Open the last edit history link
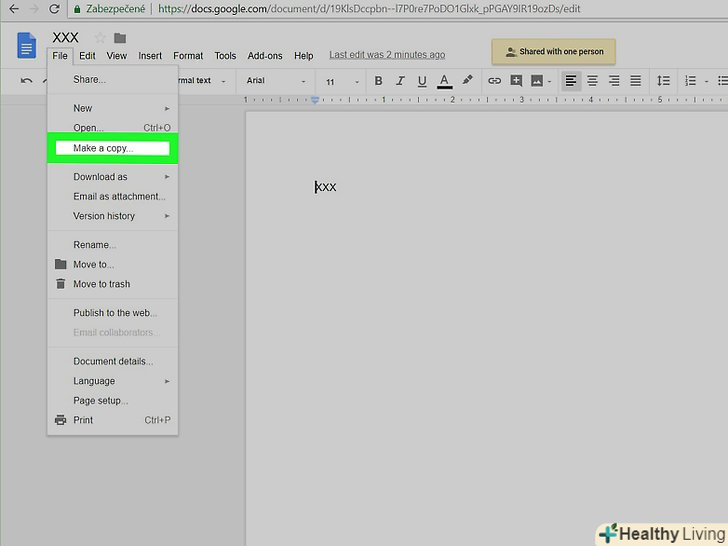This screenshot has width=728, height=546. (387, 55)
